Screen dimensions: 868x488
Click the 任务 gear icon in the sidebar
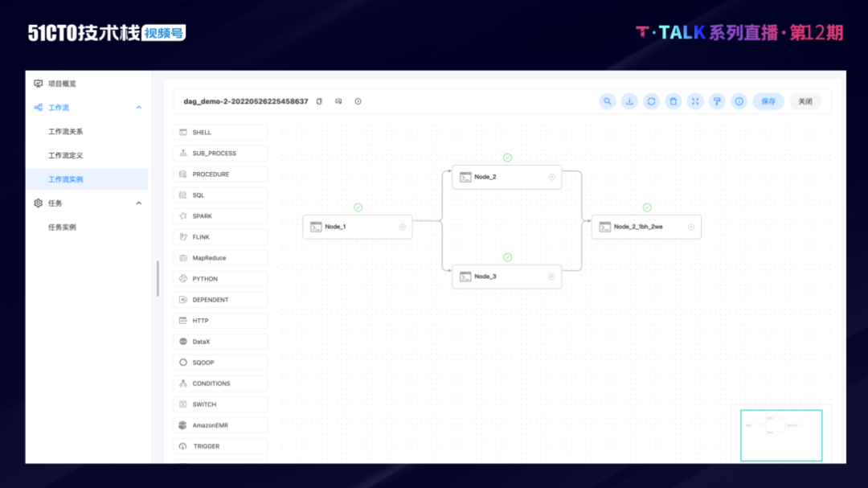click(x=39, y=203)
